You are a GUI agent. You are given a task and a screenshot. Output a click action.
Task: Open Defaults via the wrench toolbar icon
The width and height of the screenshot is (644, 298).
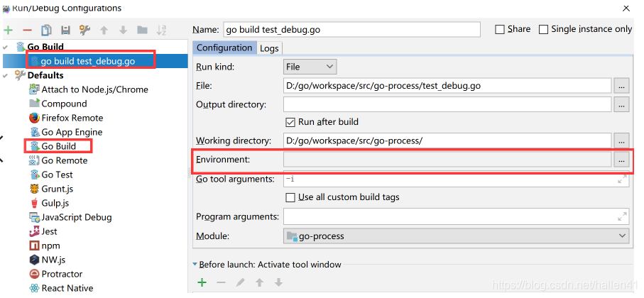[84, 30]
